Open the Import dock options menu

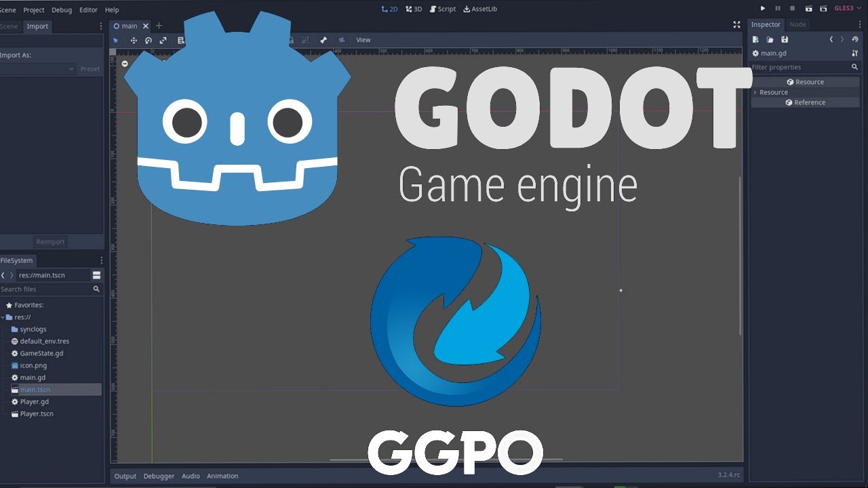[x=101, y=26]
